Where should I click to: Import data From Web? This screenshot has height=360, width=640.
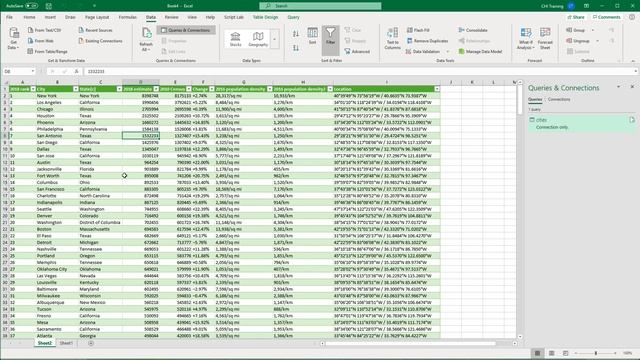point(40,41)
